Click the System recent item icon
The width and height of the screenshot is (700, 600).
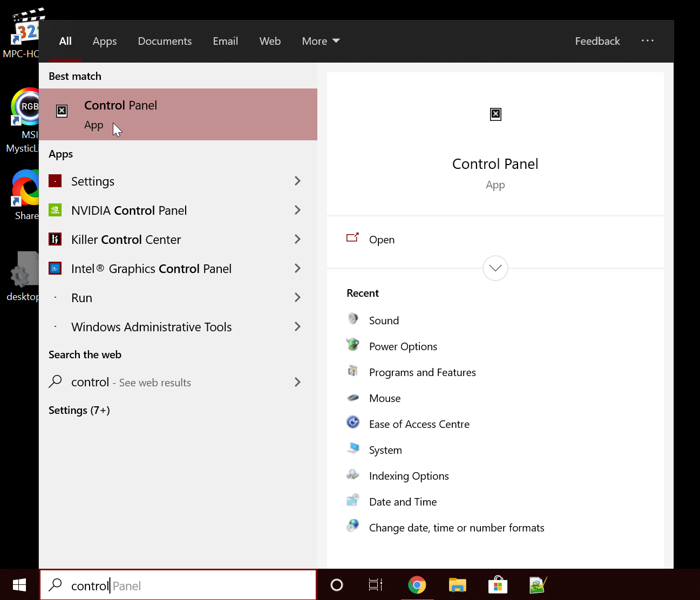[353, 448]
